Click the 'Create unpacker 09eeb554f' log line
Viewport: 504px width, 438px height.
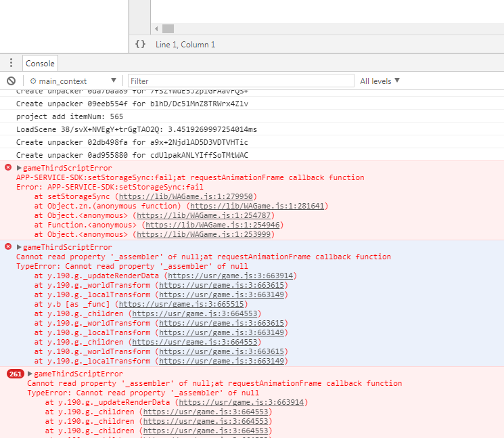[132, 104]
